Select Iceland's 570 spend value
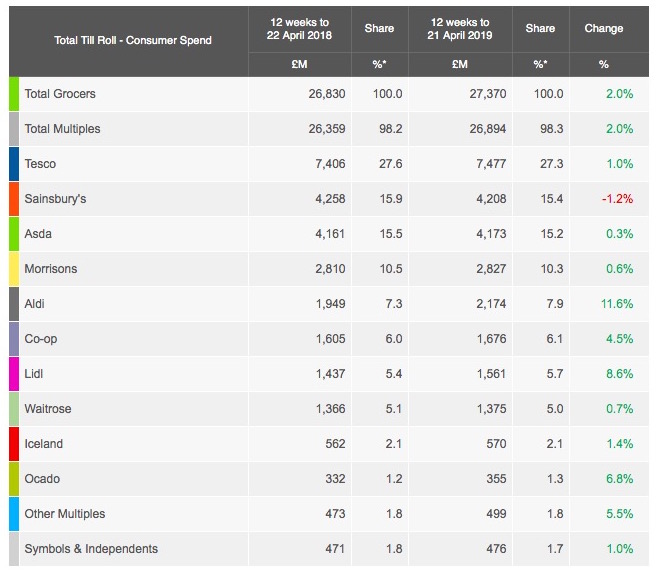Viewport: 661px width, 576px height. [496, 444]
